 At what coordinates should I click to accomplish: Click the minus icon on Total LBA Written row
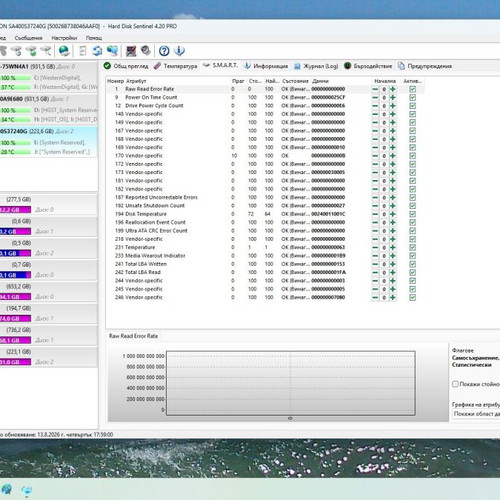375,264
